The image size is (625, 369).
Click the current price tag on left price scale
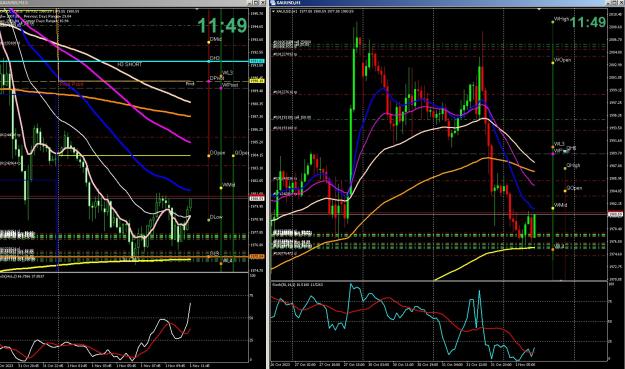pyautogui.click(x=257, y=198)
